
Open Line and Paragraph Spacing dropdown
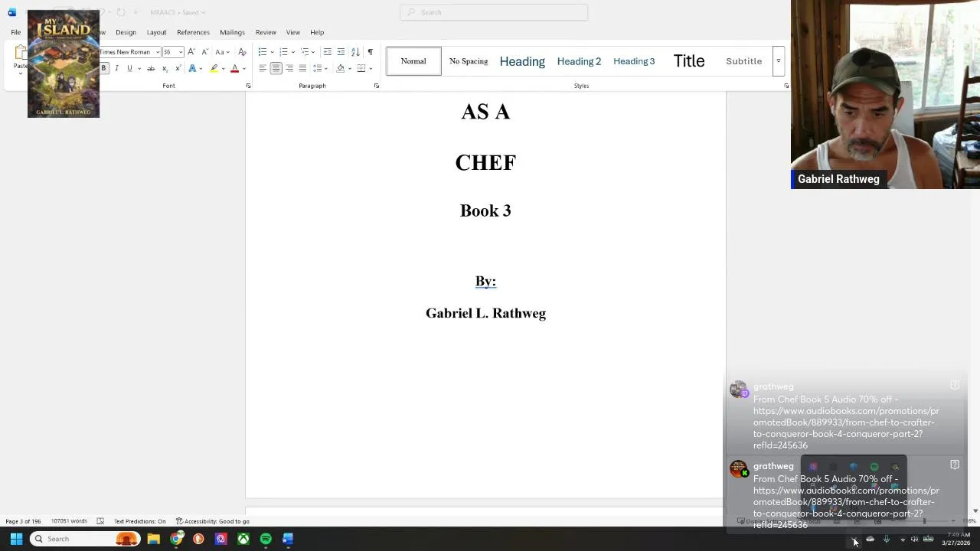pyautogui.click(x=320, y=68)
